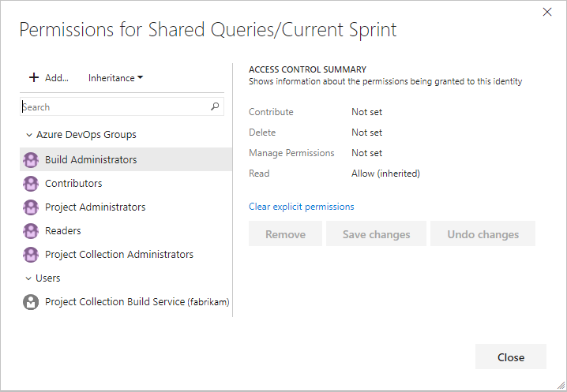Select the Readers group name
The width and height of the screenshot is (567, 392).
pos(63,231)
